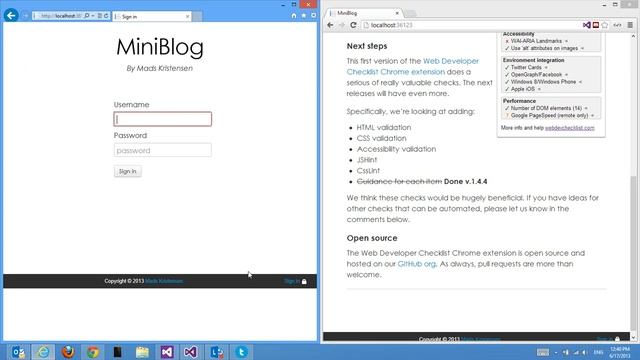Click the Sign in button

[128, 171]
